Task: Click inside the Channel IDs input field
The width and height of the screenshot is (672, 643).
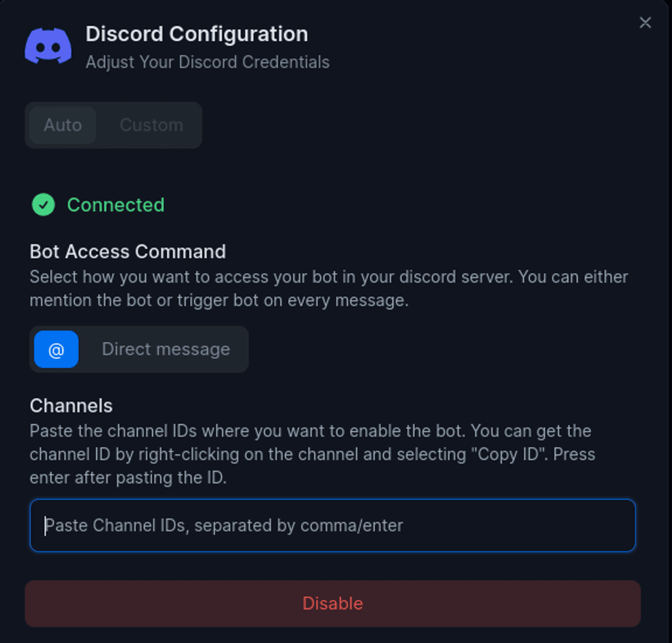Action: [332, 526]
